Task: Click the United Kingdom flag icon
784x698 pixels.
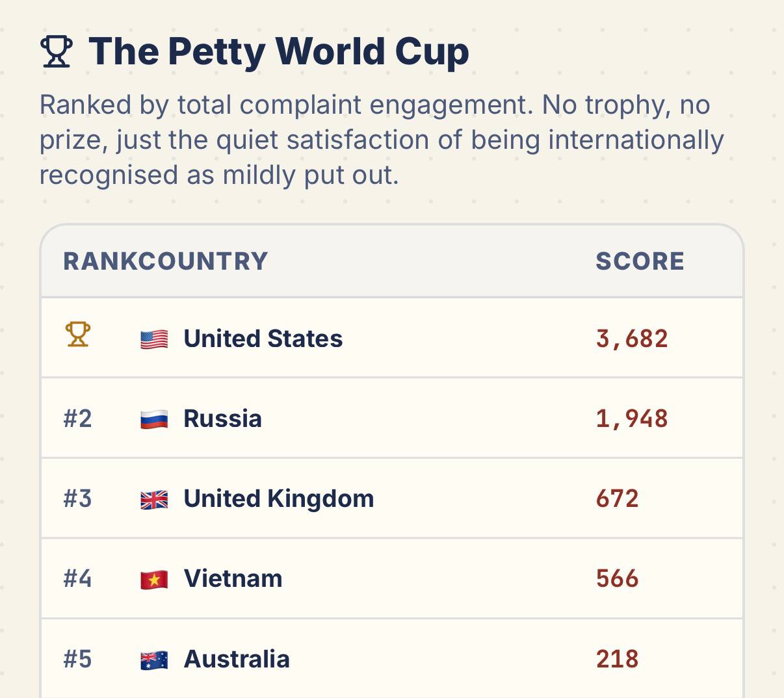Action: (x=154, y=498)
